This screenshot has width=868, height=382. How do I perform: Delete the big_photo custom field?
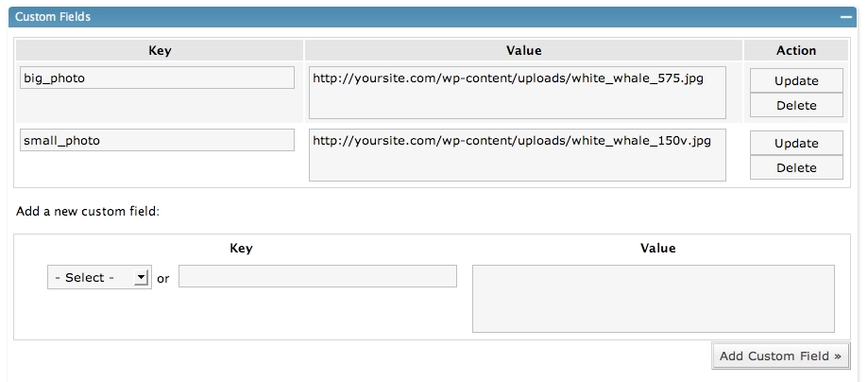[795, 105]
